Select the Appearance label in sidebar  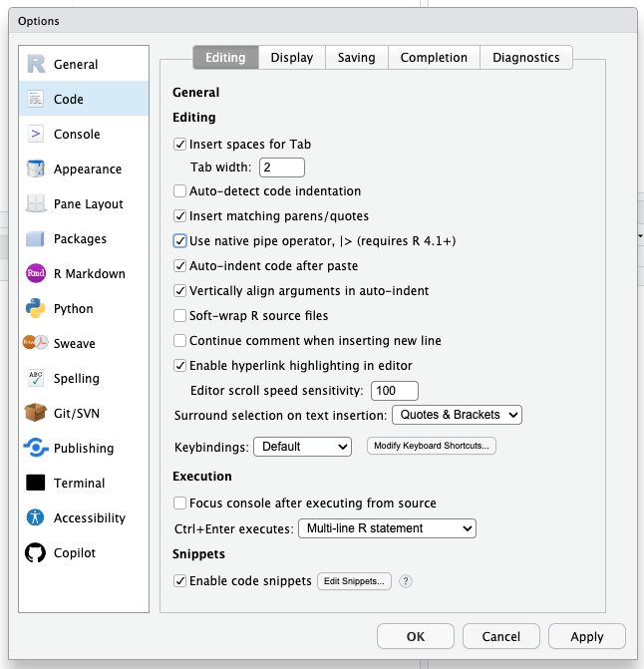[x=88, y=168]
